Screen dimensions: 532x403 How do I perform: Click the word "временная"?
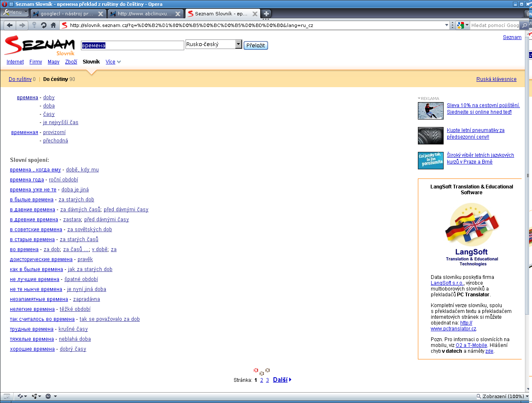point(24,132)
